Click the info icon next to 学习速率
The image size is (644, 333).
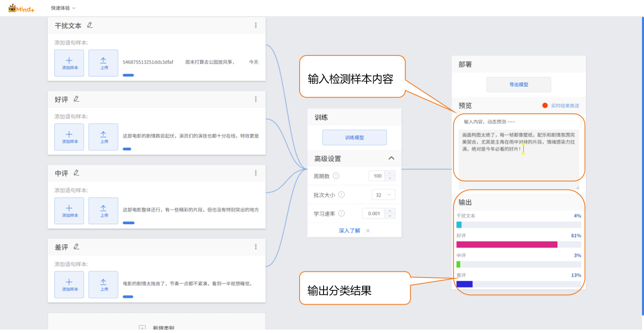coord(341,214)
